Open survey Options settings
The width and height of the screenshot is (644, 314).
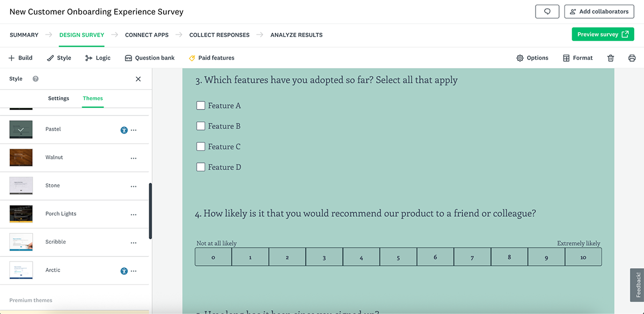click(532, 57)
